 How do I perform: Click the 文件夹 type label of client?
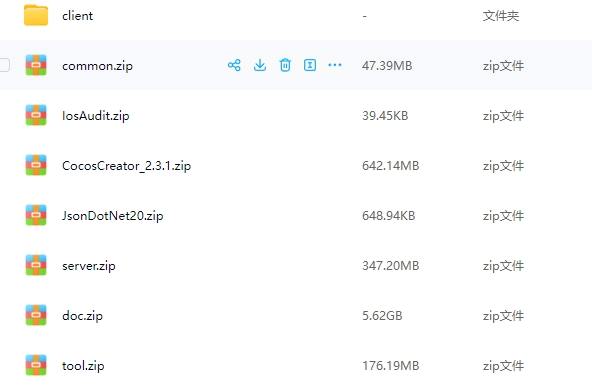point(501,16)
